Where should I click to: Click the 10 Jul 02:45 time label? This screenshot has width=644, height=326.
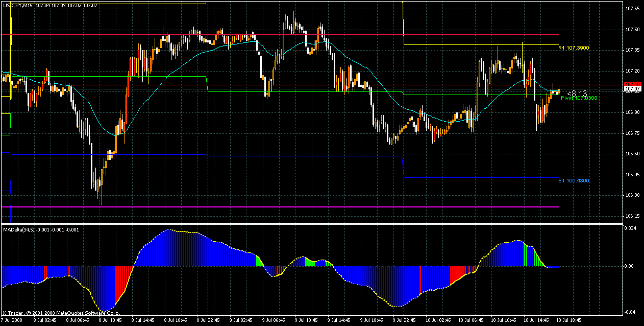[x=439, y=321]
